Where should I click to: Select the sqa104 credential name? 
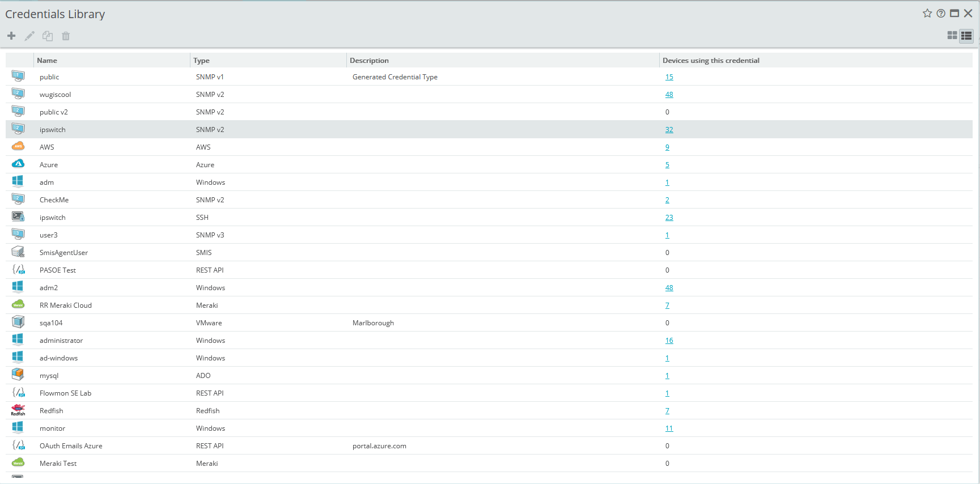point(51,323)
